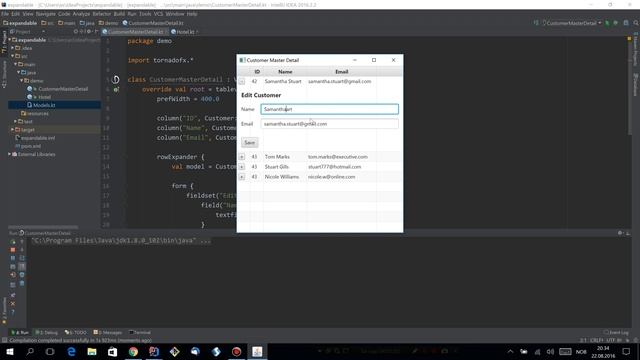Click the demo breadcrumb in navigation bar
Viewport: 640px width, 360px height.
[x=108, y=23]
